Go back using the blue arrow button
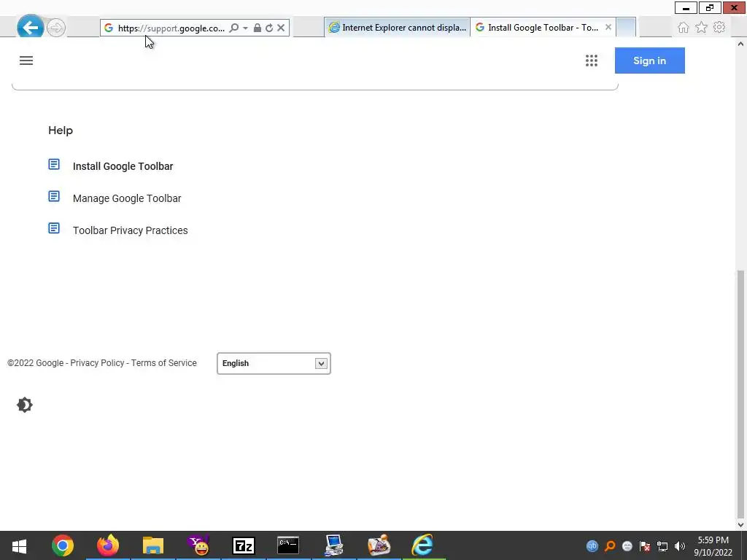The height and width of the screenshot is (560, 747). click(x=31, y=28)
